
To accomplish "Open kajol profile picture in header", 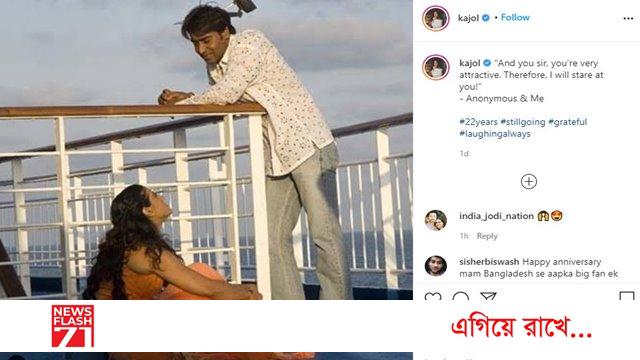I will click(436, 18).
